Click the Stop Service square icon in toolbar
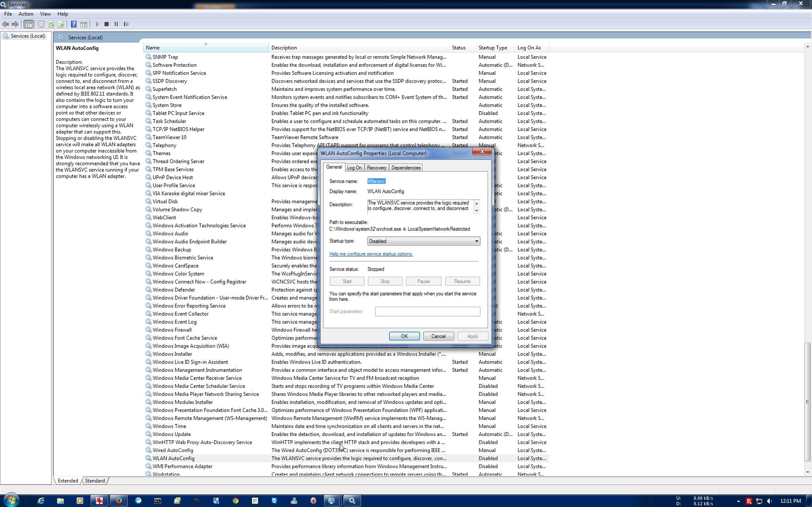 tap(107, 24)
